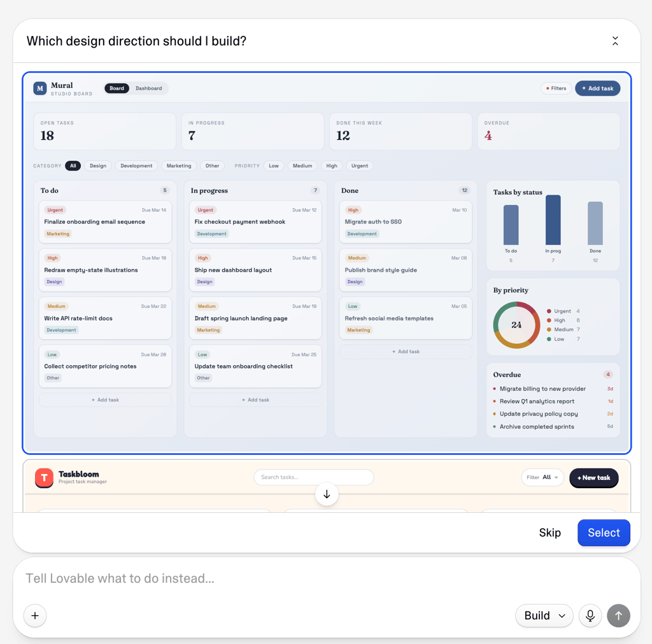Open Fix checkout payment webhook card
Image resolution: width=652 pixels, height=644 pixels.
255,222
